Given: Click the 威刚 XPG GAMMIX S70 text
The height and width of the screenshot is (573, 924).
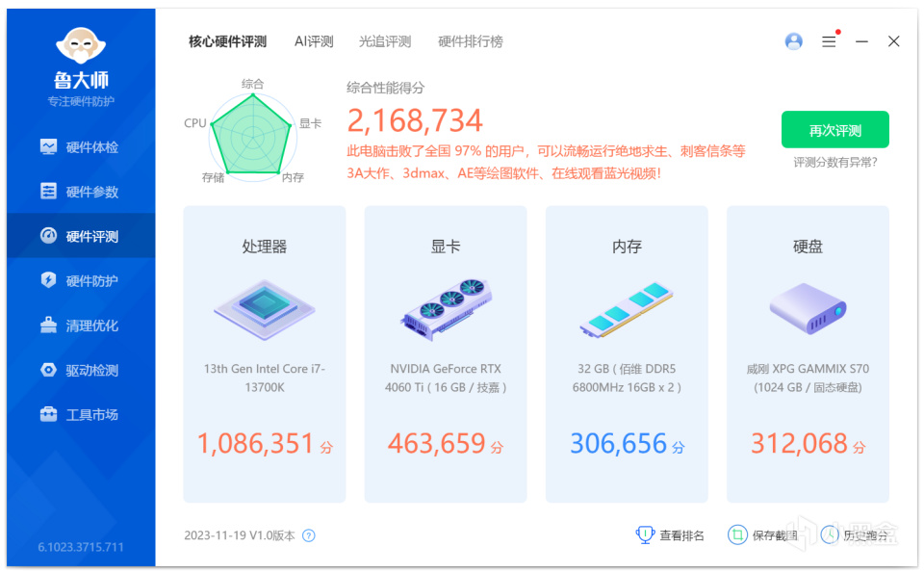Looking at the screenshot, I should [808, 378].
